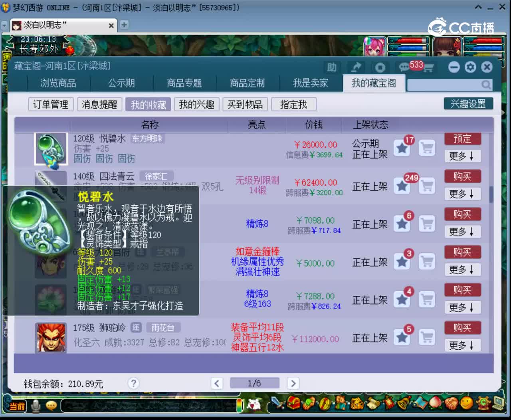511x420 pixels.
Task: Click favorite star on ¥5000.00 row
Action: 402,262
